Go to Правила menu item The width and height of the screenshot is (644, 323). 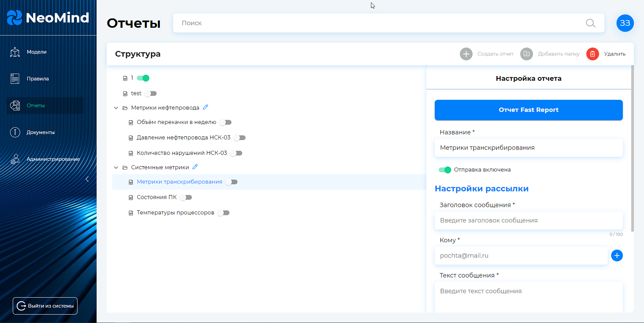(38, 79)
